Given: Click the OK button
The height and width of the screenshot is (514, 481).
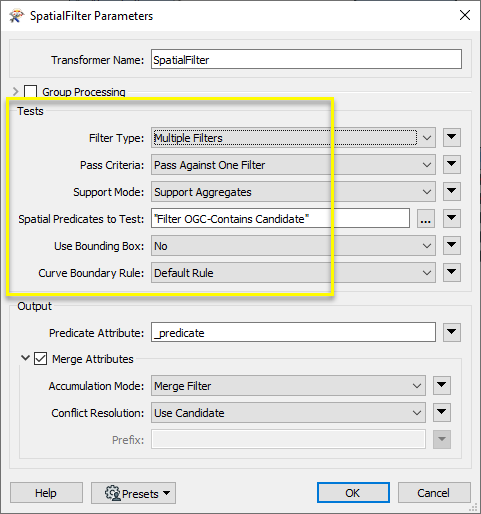Looking at the screenshot, I should tap(353, 493).
